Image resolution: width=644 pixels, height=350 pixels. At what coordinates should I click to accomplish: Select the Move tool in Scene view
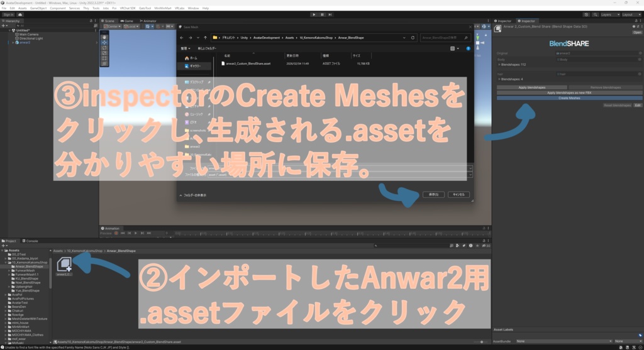pos(104,43)
